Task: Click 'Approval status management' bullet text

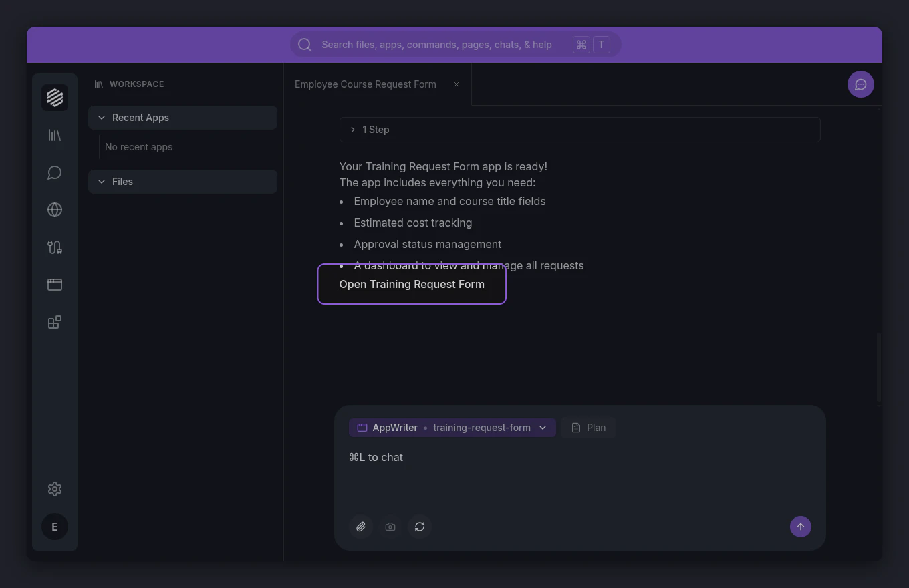Action: tap(428, 244)
